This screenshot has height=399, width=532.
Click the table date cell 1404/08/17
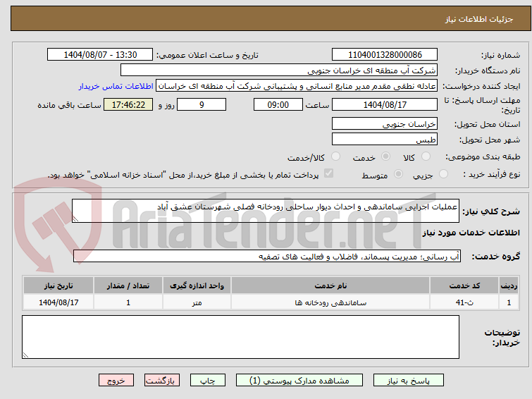(x=58, y=302)
